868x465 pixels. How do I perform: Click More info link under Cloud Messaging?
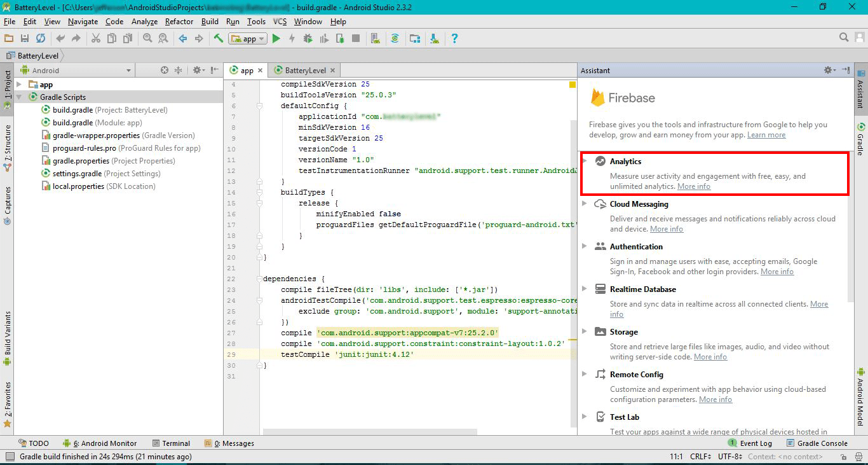[667, 229]
